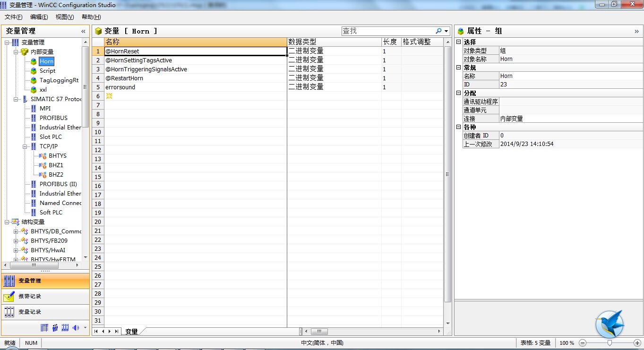
Task: Click the BHZ2 connection icon
Action: point(43,175)
